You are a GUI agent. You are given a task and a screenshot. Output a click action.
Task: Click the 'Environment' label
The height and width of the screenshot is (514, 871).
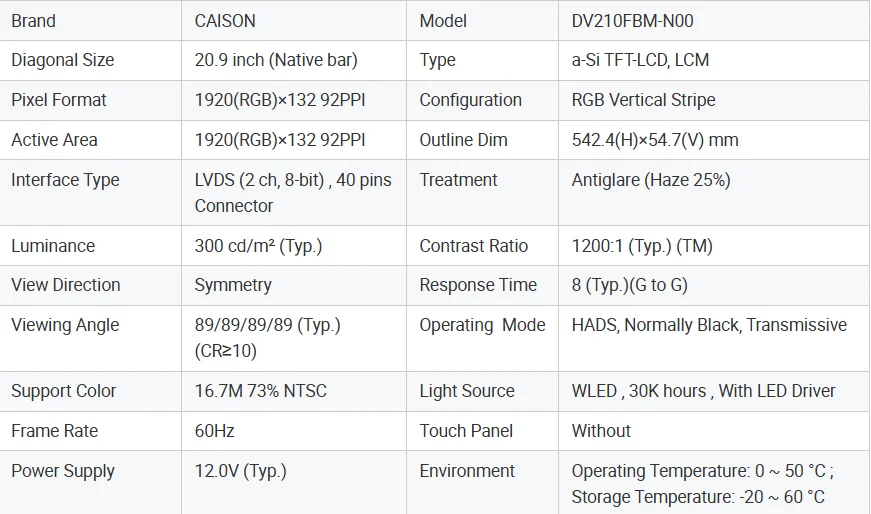(467, 471)
